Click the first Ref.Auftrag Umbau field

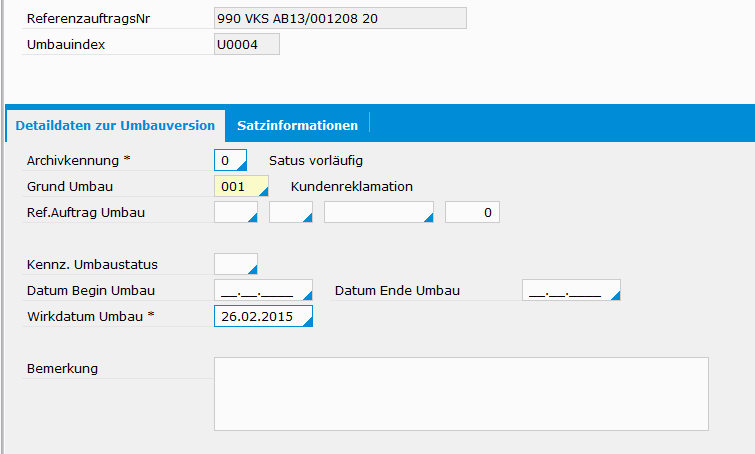235,212
